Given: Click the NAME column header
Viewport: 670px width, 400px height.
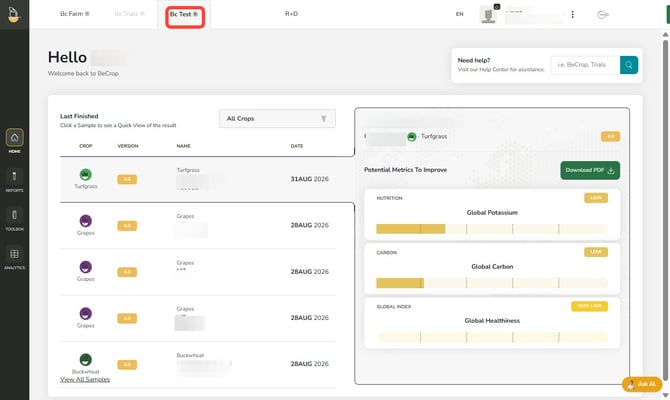Looking at the screenshot, I should (x=183, y=146).
